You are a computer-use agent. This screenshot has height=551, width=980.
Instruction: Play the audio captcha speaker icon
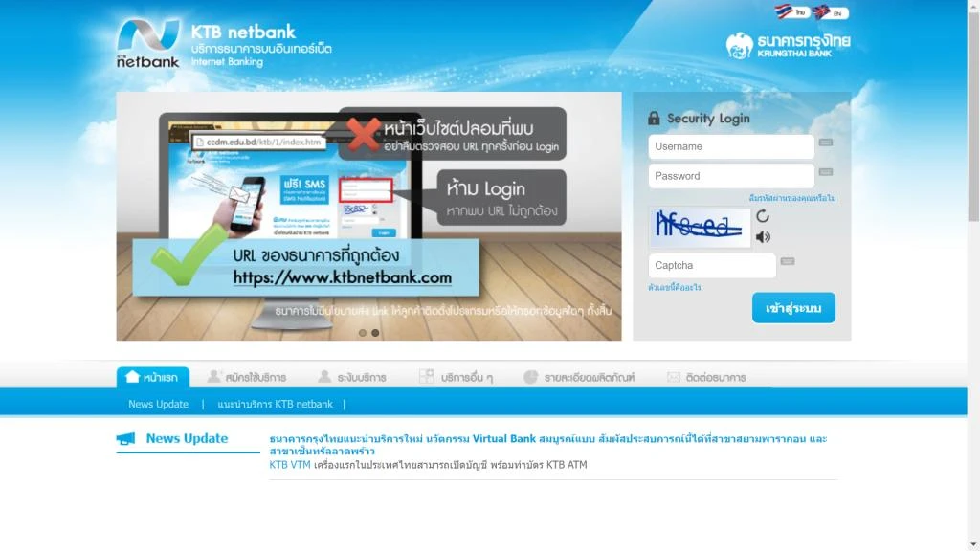[x=763, y=237]
